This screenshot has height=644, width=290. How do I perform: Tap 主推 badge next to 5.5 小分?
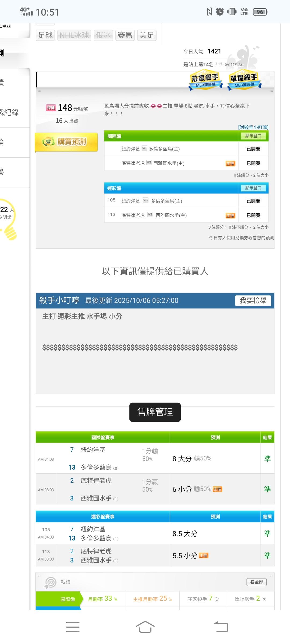204,556
